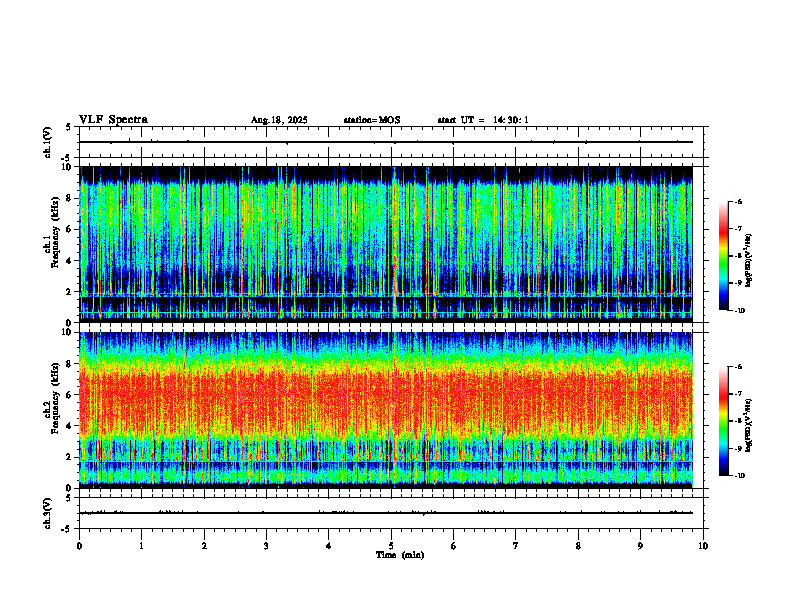
Task: Click time axis tick label "8"
Action: (578, 546)
